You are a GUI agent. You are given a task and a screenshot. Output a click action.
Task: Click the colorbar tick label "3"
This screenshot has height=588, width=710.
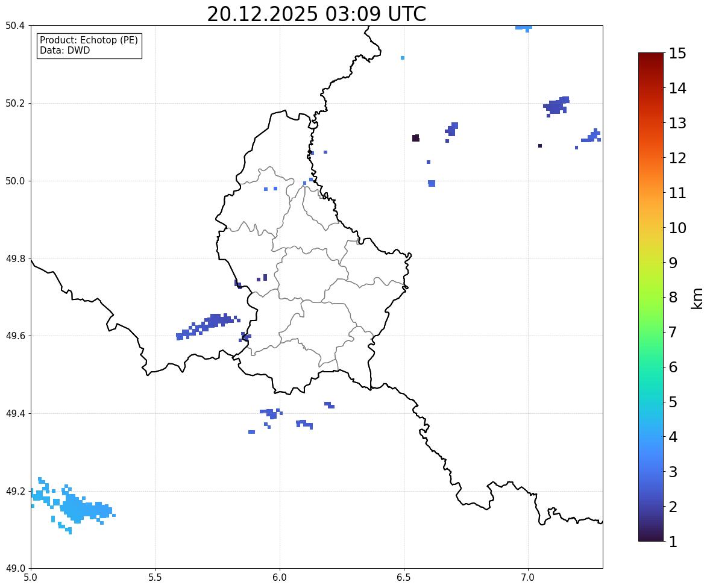pos(673,472)
